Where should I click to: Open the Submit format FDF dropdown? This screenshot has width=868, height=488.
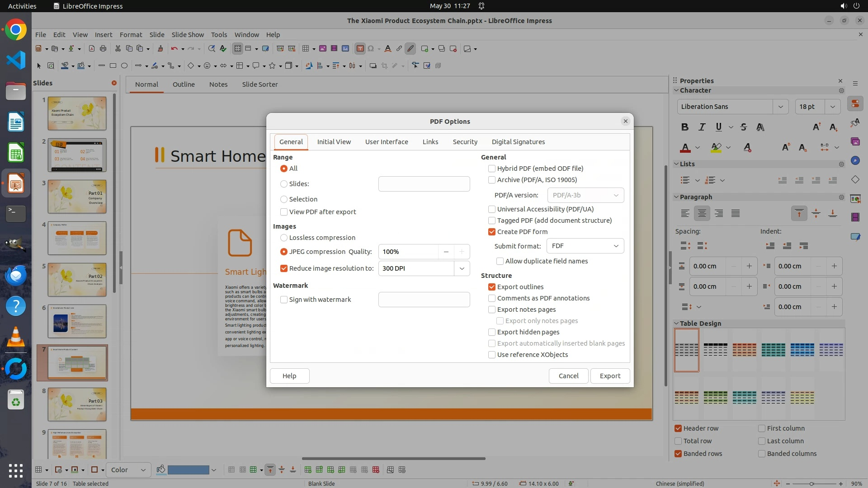tap(585, 246)
